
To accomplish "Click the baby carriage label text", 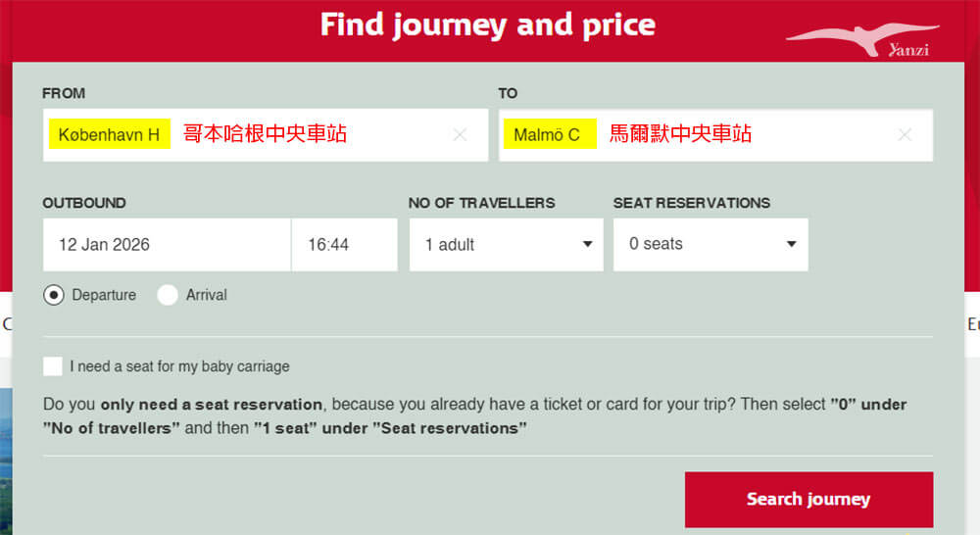I will (x=179, y=366).
